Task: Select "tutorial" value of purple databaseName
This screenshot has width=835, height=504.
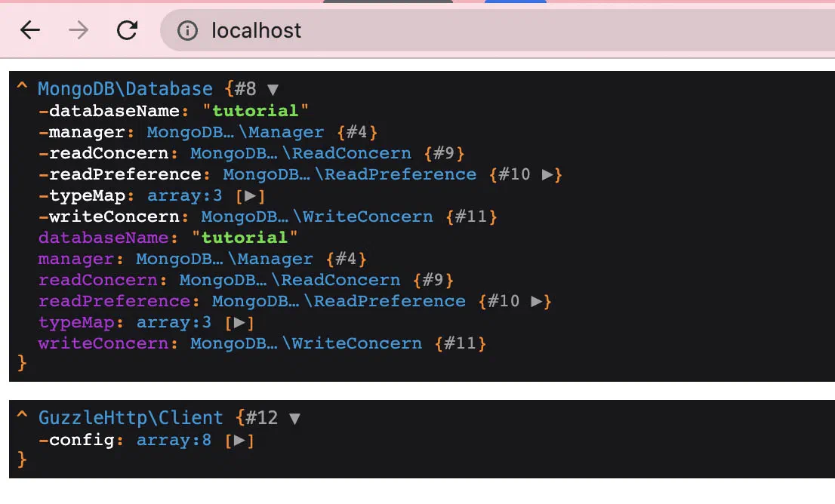Action: pos(245,238)
